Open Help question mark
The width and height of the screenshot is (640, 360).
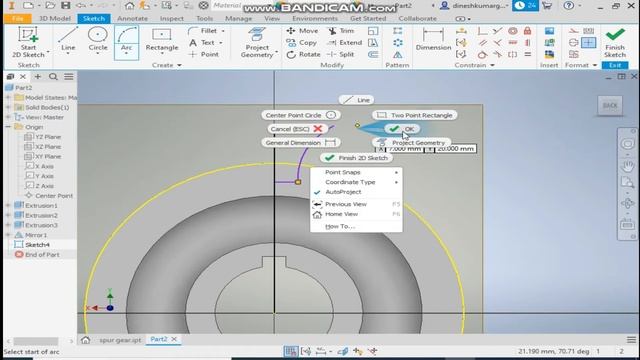pyautogui.click(x=568, y=6)
